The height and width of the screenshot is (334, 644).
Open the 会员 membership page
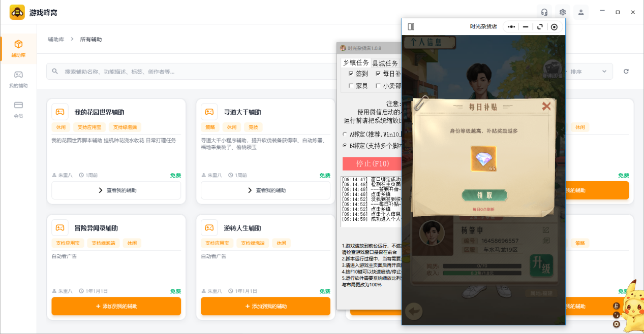pos(18,110)
